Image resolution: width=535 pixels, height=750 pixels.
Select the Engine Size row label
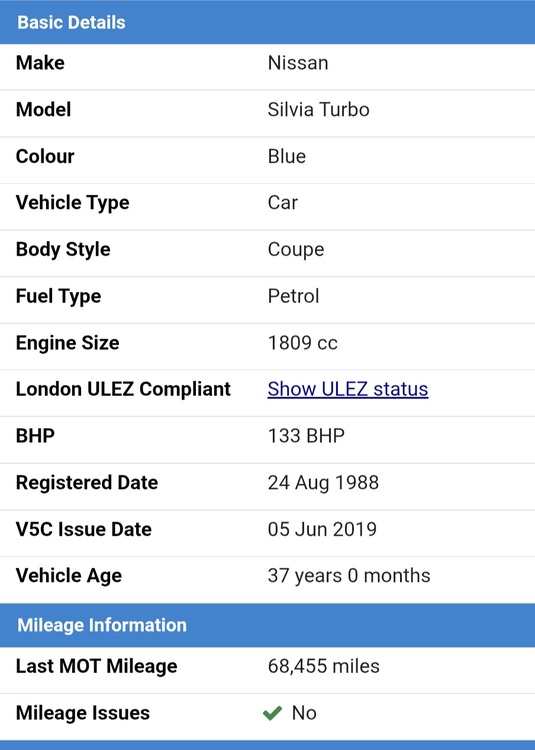tap(67, 343)
